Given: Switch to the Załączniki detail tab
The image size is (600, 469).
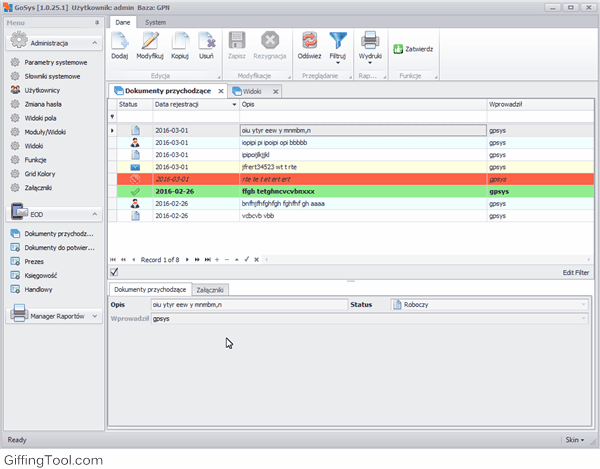Looking at the screenshot, I should (209, 289).
